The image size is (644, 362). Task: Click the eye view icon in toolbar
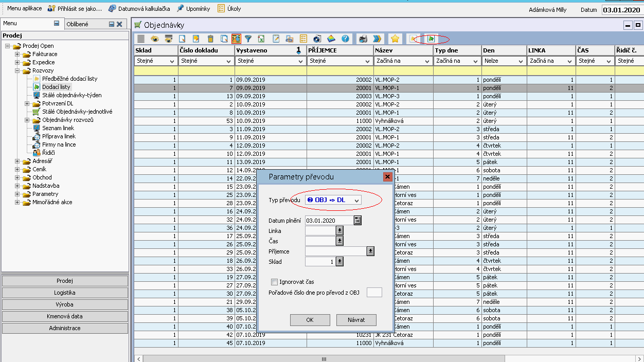tap(154, 39)
